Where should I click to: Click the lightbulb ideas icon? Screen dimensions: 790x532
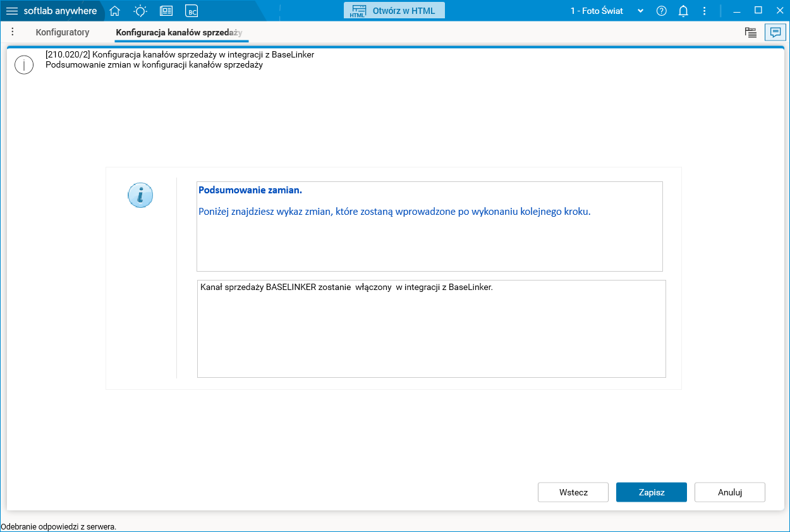pyautogui.click(x=140, y=11)
